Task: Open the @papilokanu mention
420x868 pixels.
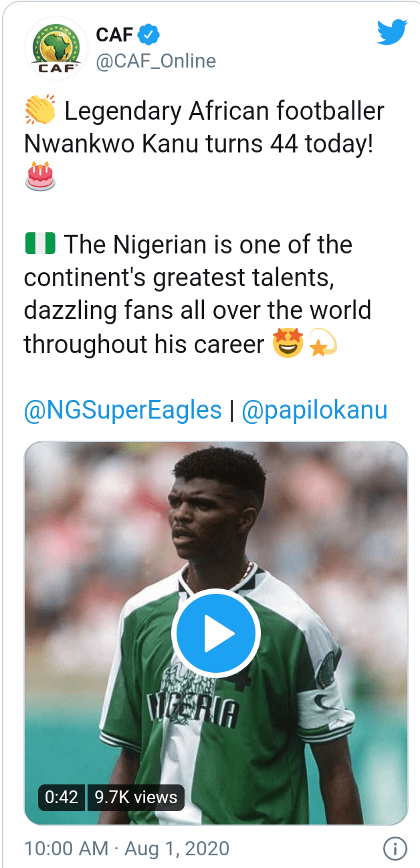Action: (x=314, y=410)
